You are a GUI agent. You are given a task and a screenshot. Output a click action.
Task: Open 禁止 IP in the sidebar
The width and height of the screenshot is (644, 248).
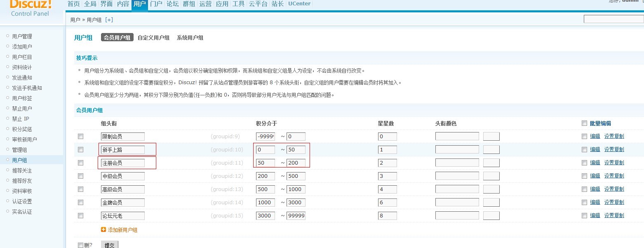(21, 119)
